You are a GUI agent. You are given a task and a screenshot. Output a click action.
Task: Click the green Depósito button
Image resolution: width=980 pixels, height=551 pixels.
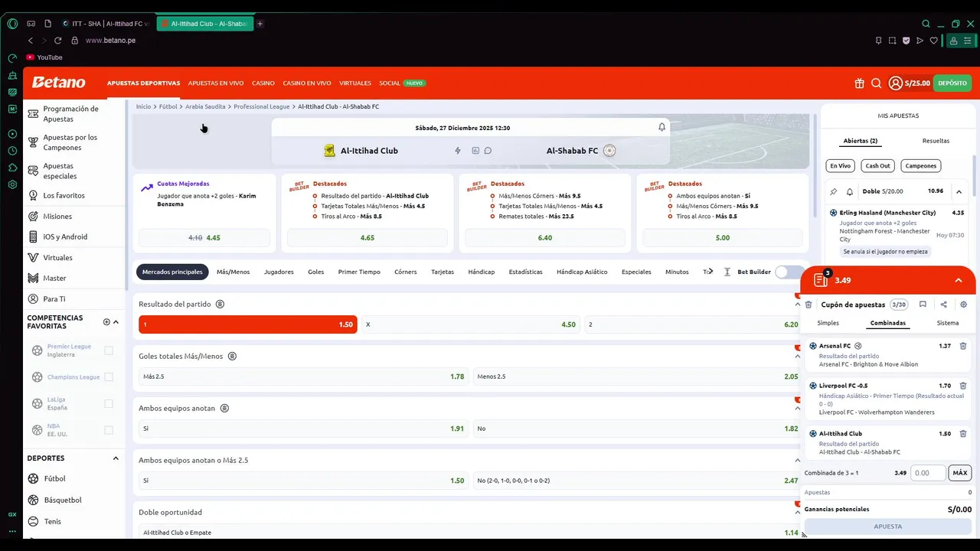click(x=952, y=83)
